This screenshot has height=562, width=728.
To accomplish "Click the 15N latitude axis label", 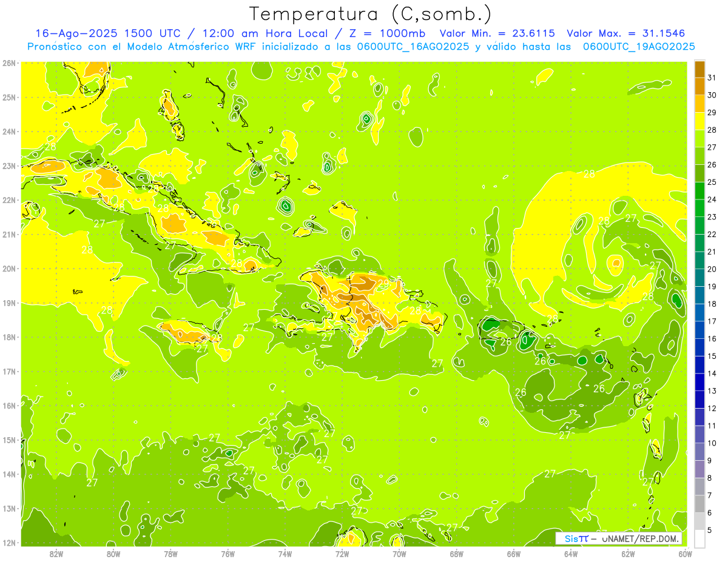I will [x=9, y=440].
